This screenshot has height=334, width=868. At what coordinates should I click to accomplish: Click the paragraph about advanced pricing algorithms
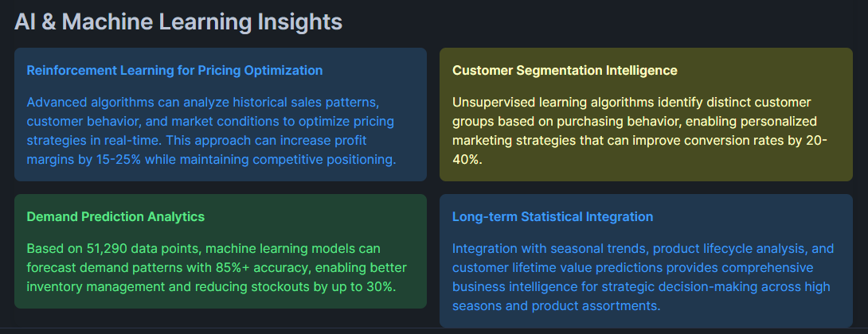coord(211,131)
